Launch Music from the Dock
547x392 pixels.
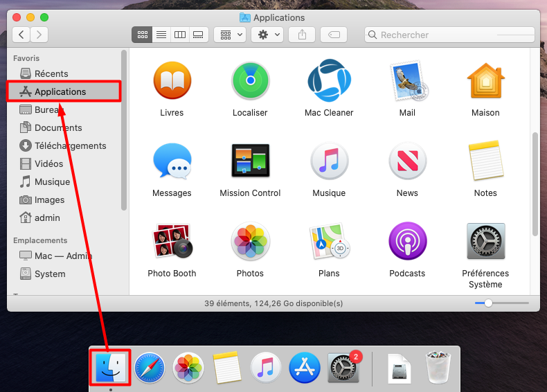(266, 368)
